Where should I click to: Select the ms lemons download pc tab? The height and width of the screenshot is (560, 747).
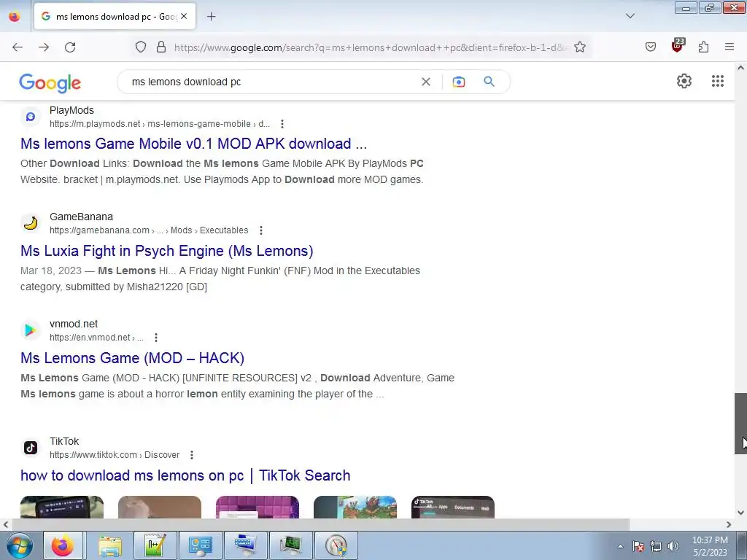coord(115,16)
